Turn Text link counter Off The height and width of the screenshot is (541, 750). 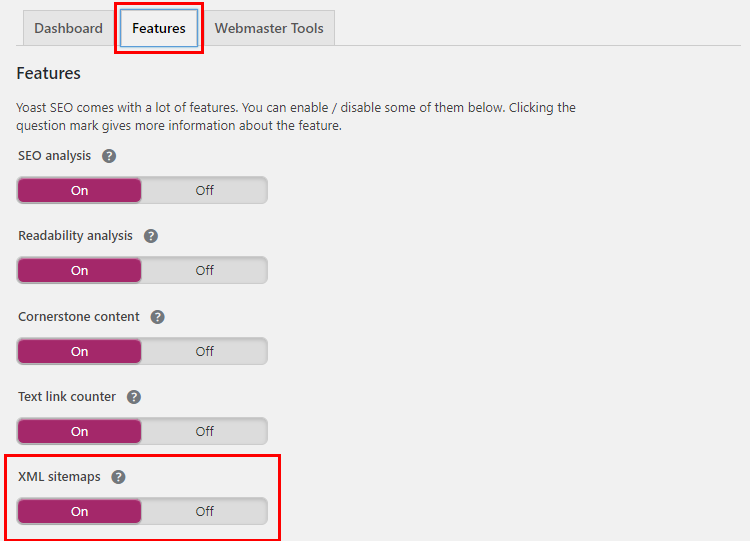tap(204, 431)
